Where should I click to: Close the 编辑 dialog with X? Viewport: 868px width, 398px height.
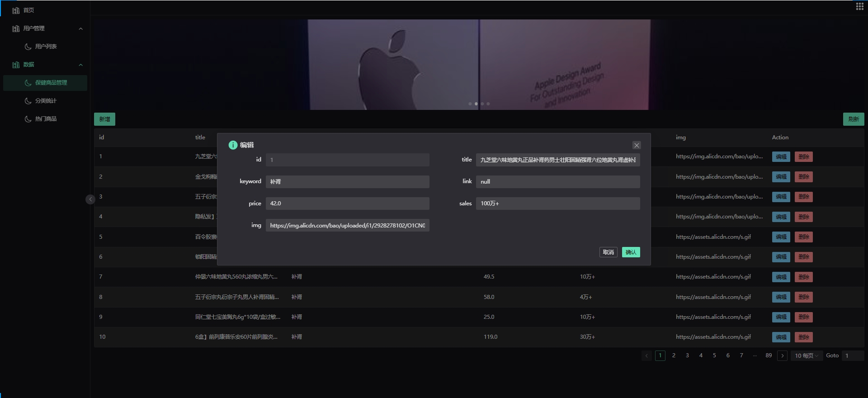pos(637,145)
